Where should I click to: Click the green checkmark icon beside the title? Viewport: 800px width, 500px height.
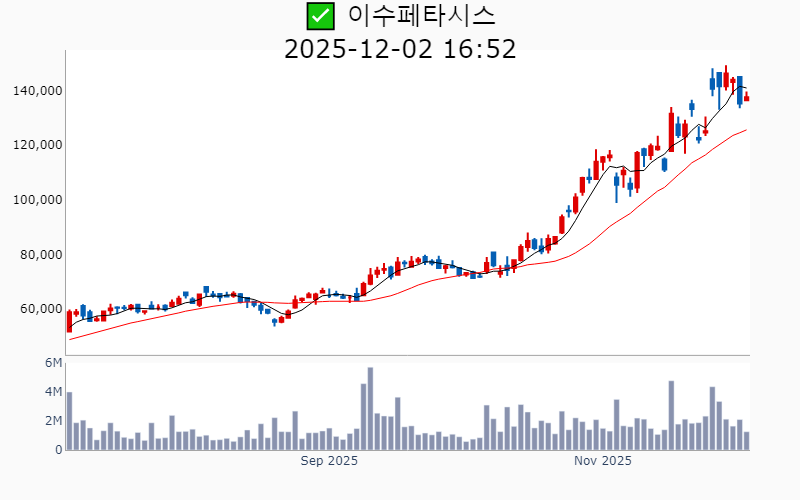pyautogui.click(x=319, y=16)
